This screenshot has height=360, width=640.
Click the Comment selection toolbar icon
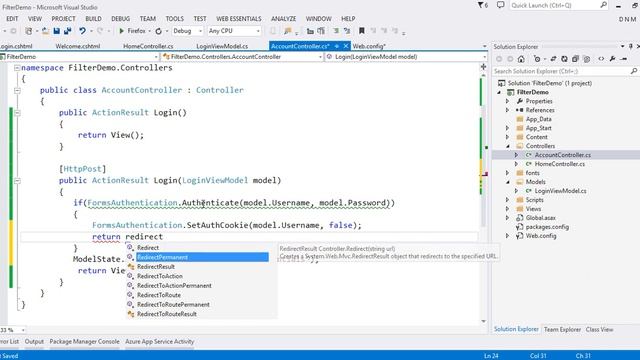(x=336, y=31)
